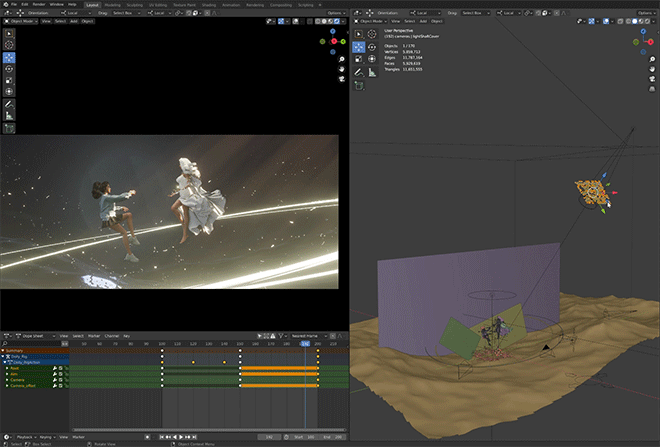This screenshot has width=660, height=447.
Task: Pick the Scale tool in right viewport
Action: [x=359, y=59]
